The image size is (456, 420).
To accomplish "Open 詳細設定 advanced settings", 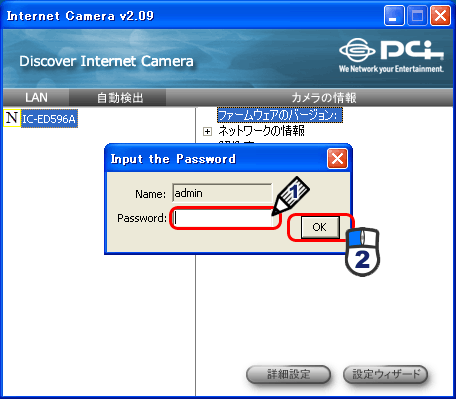I will [288, 374].
